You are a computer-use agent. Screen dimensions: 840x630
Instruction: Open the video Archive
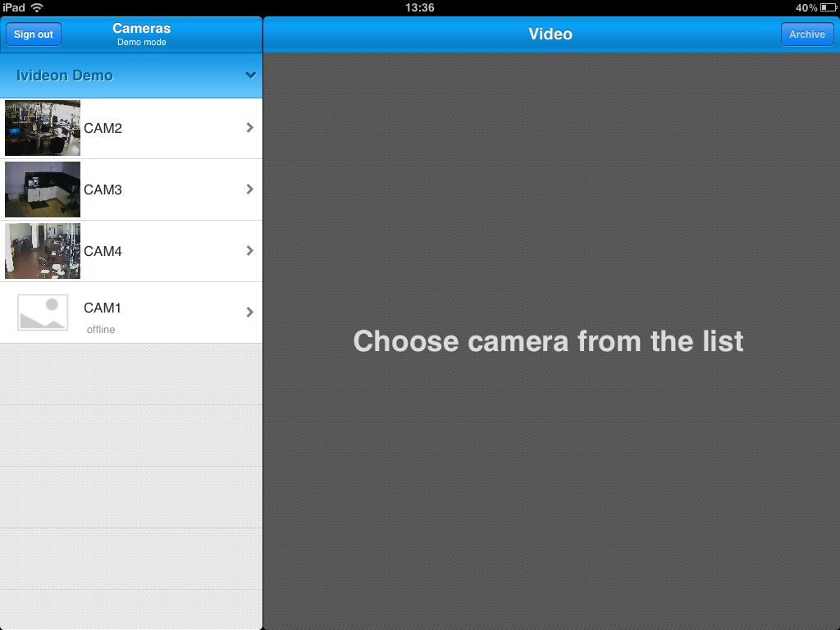point(807,34)
